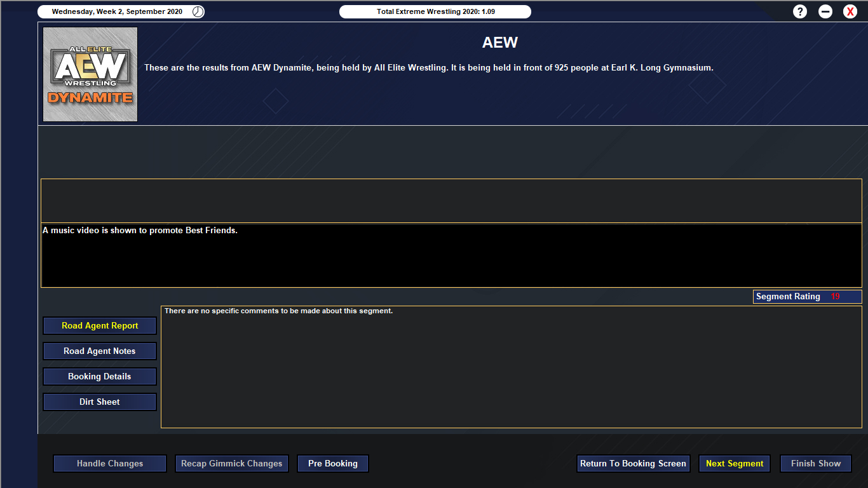Image resolution: width=868 pixels, height=488 pixels.
Task: Advance to the Next Segment
Action: [735, 463]
